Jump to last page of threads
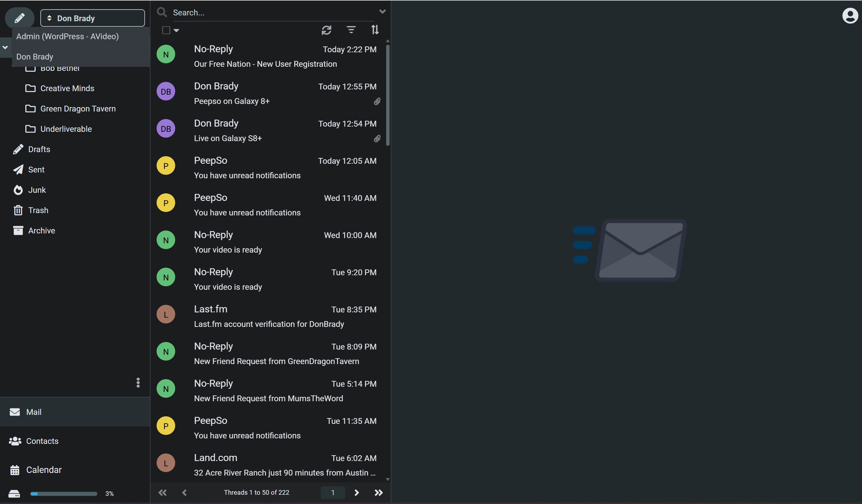The image size is (862, 504). click(x=378, y=493)
